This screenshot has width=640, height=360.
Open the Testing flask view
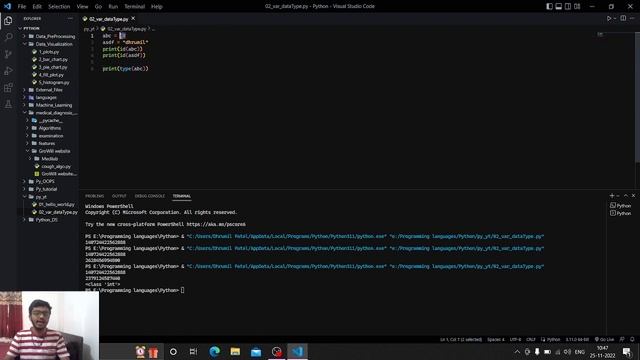coord(8,104)
